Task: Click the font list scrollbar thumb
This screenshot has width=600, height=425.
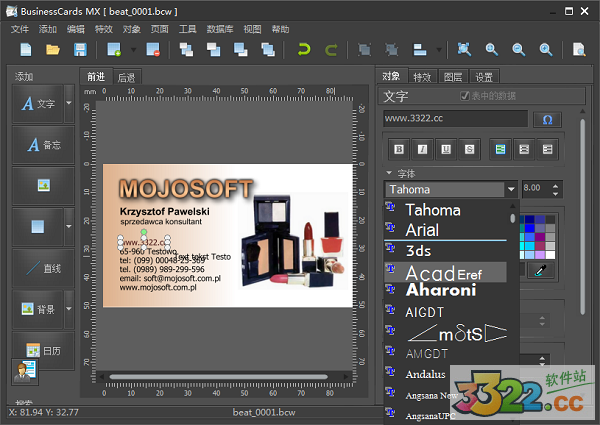Action: [512, 218]
